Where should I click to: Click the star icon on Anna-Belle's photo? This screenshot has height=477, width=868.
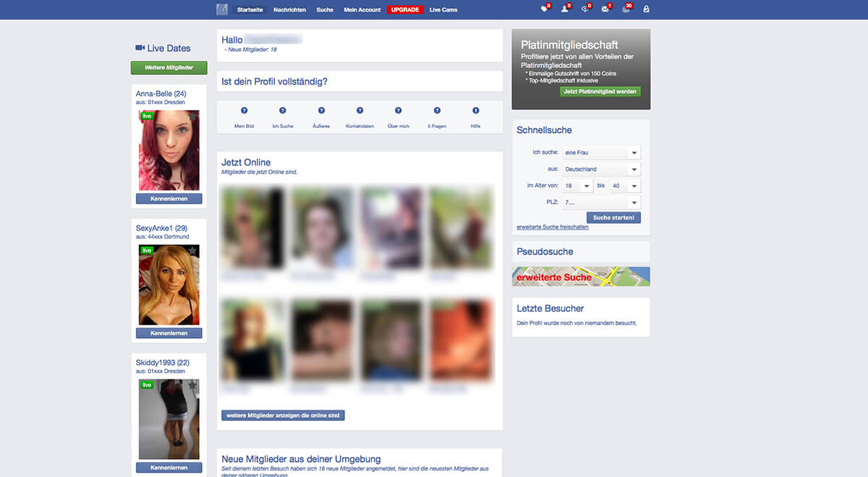(x=192, y=116)
